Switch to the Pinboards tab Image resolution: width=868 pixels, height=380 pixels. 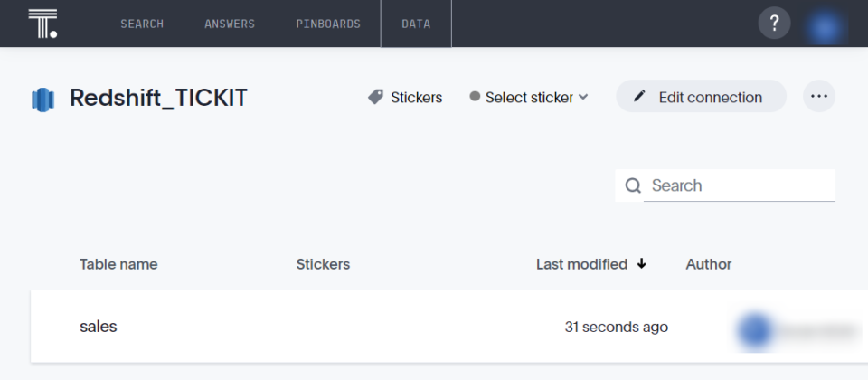pos(327,24)
